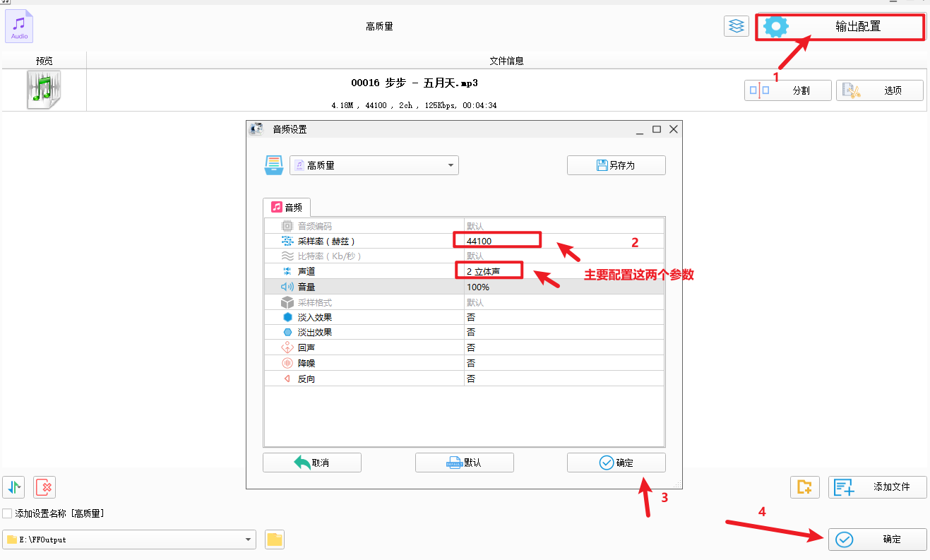Click the preset library icon in 音频设置
Screen dimensions: 930x560
[274, 165]
